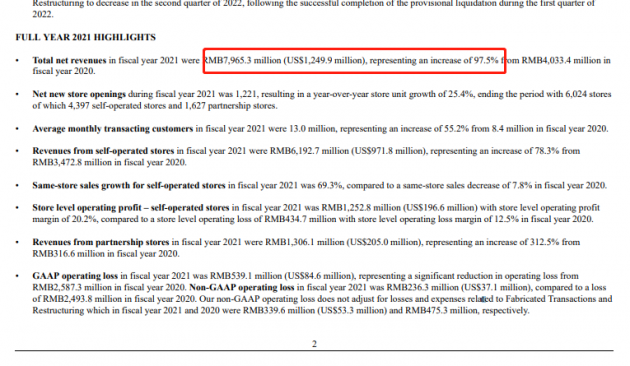Click the value 'RMB6,192.7 million'

pos(309,151)
